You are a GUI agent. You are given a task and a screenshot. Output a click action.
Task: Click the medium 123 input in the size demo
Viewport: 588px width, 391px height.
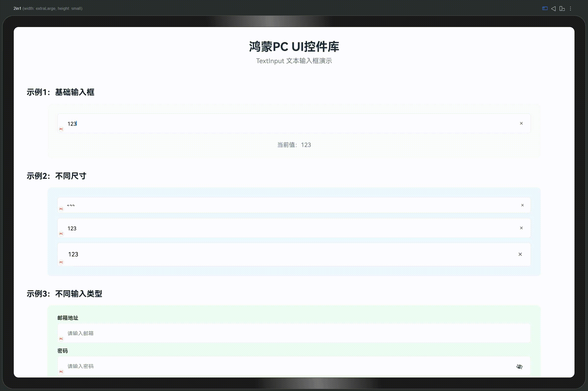click(174, 228)
